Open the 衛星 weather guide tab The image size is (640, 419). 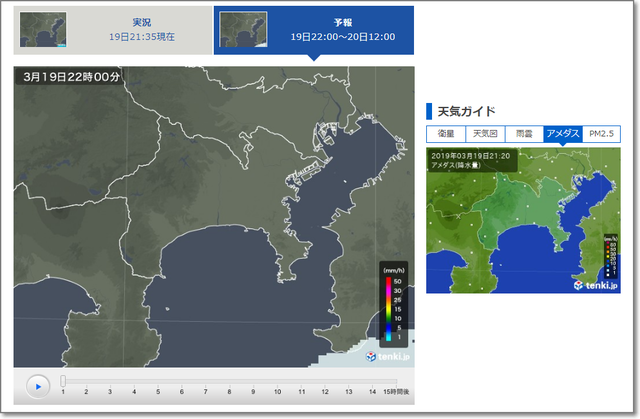click(446, 134)
